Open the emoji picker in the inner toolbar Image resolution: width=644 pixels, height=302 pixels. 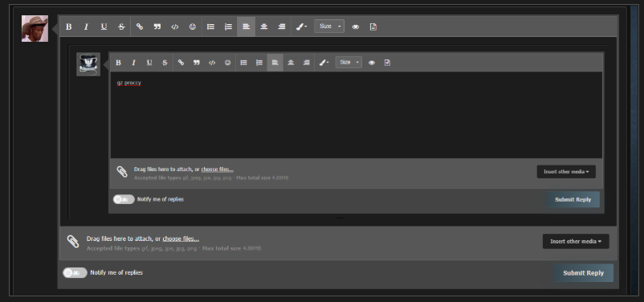coord(227,63)
